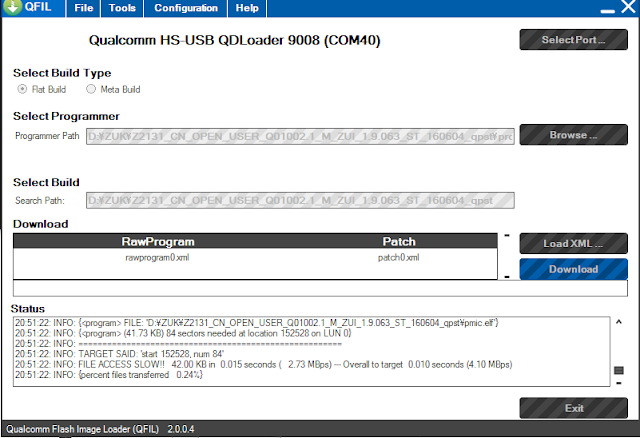The image size is (640, 438).
Task: Click the Patch column header
Action: (399, 242)
